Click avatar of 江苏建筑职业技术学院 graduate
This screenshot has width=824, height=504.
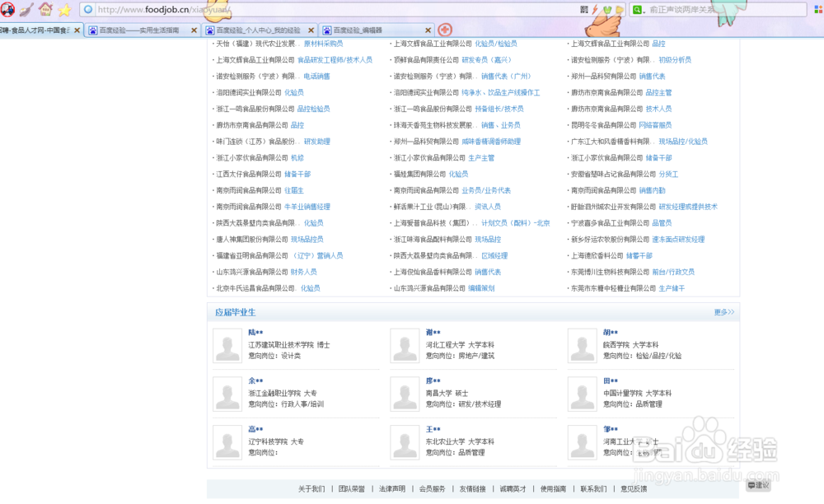[x=227, y=346]
